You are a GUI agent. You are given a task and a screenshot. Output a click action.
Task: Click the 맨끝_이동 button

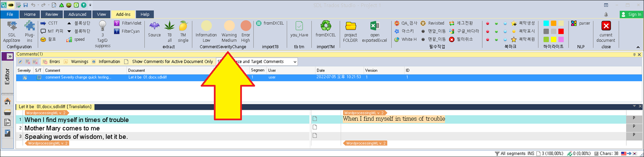(433, 39)
